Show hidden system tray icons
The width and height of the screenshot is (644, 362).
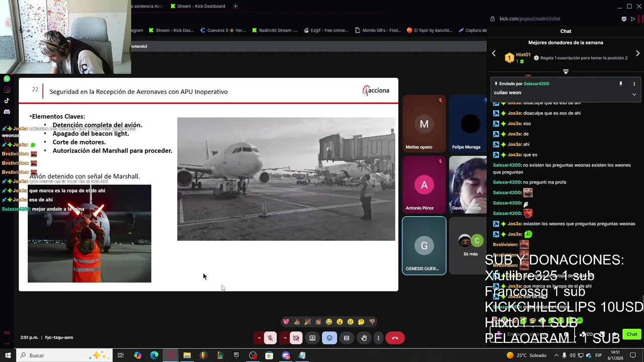tap(556, 355)
